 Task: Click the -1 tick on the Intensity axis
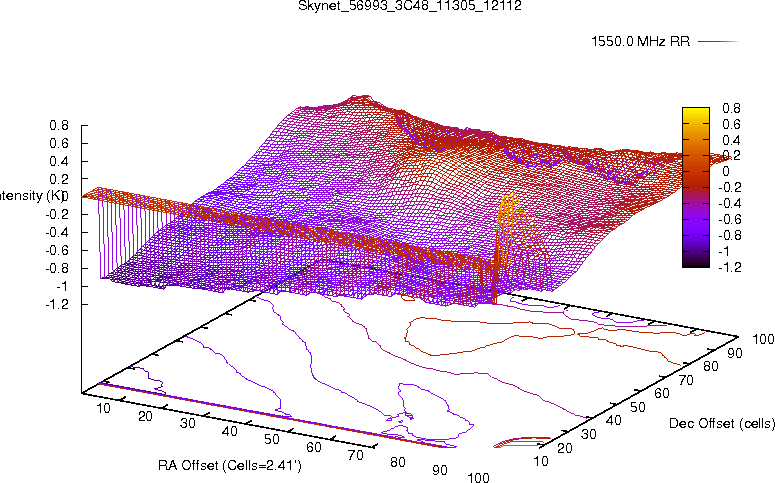click(x=63, y=286)
